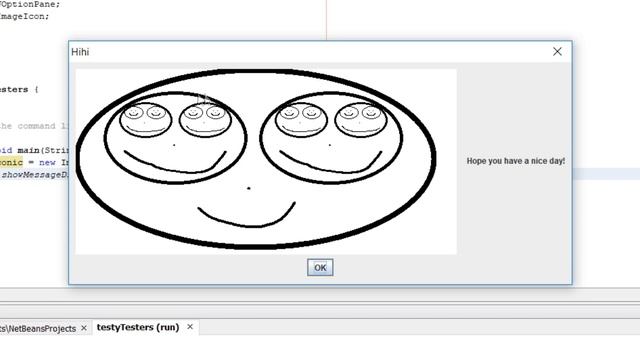This screenshot has height=360, width=640.
Task: Click the Hihi dialog title
Action: 80,52
